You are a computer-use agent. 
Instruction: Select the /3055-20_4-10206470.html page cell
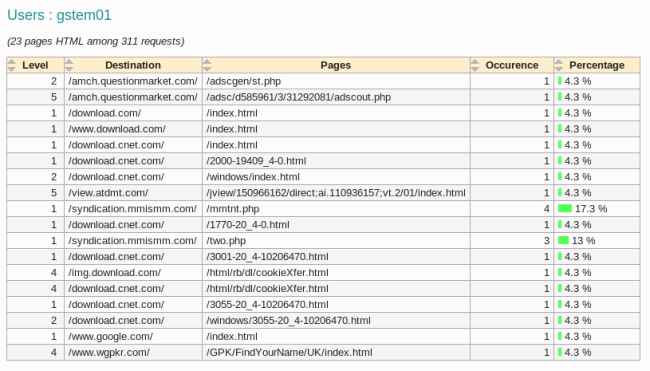pyautogui.click(x=336, y=305)
